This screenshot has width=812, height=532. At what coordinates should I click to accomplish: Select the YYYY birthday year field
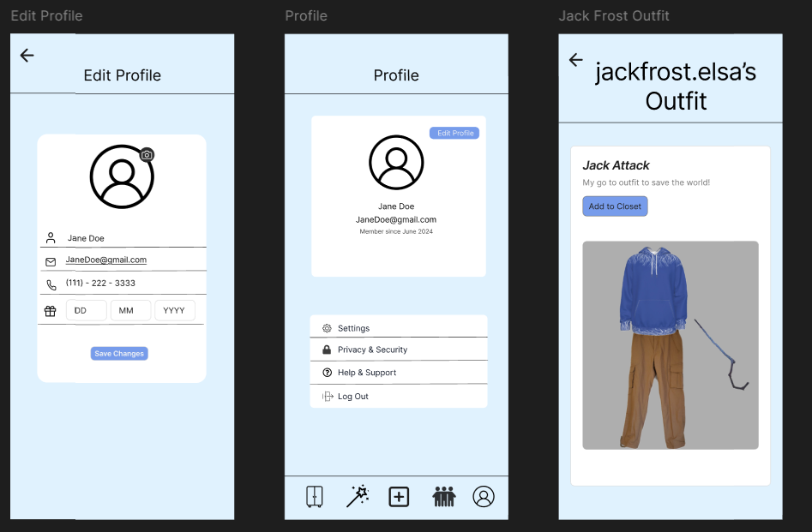[x=175, y=311]
